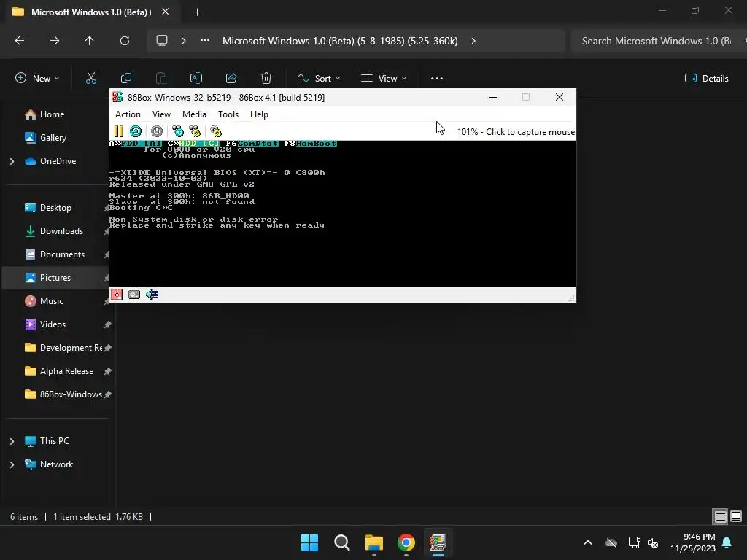
Task: Click the hard disk icon in 86Box status bar
Action: tap(134, 295)
